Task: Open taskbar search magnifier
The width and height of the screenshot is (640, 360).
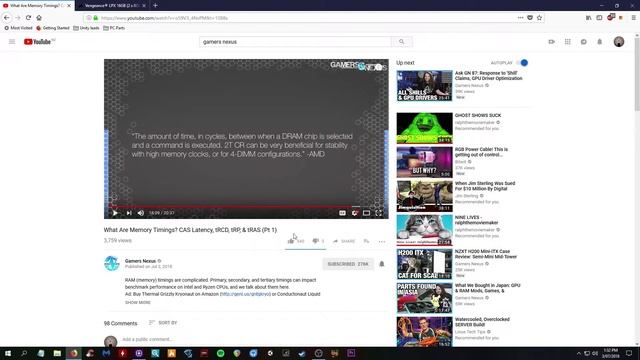Action: click(24, 353)
